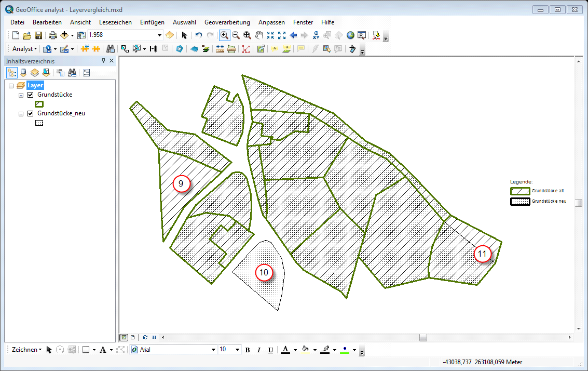Switch to List By Source view
The height and width of the screenshot is (371, 588).
(23, 73)
